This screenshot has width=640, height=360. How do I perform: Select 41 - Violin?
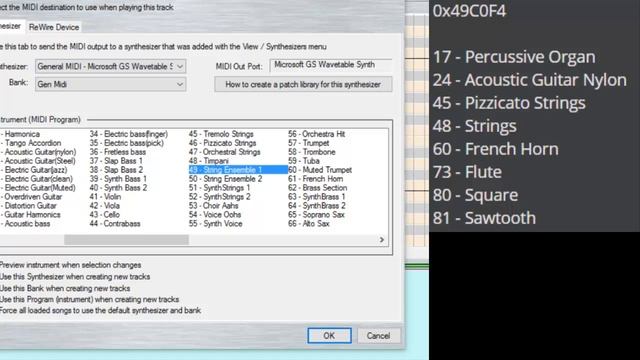pyautogui.click(x=105, y=197)
